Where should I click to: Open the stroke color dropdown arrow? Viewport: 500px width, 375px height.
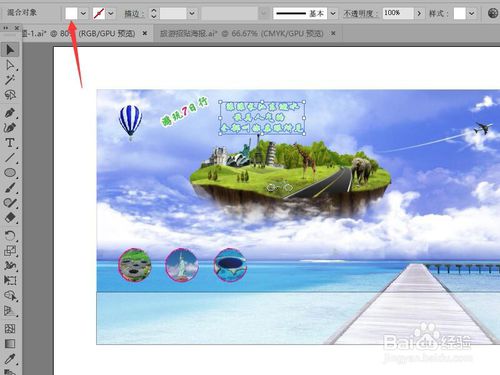pyautogui.click(x=111, y=13)
